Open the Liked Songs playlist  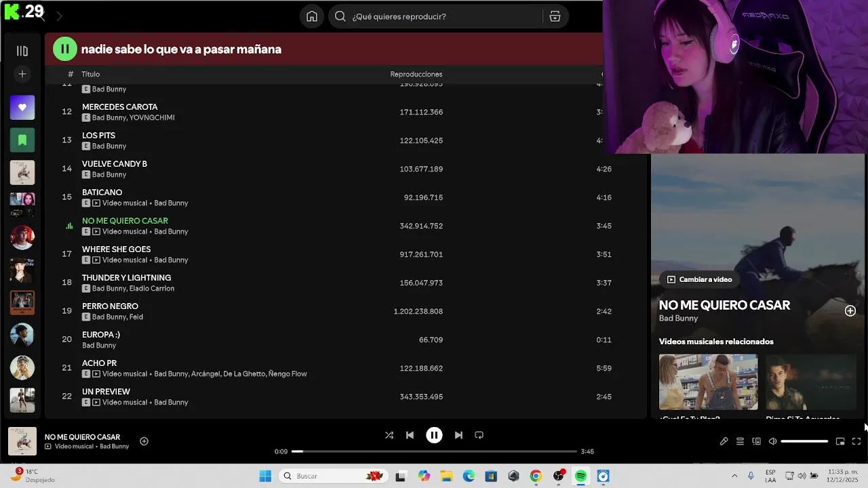click(22, 108)
